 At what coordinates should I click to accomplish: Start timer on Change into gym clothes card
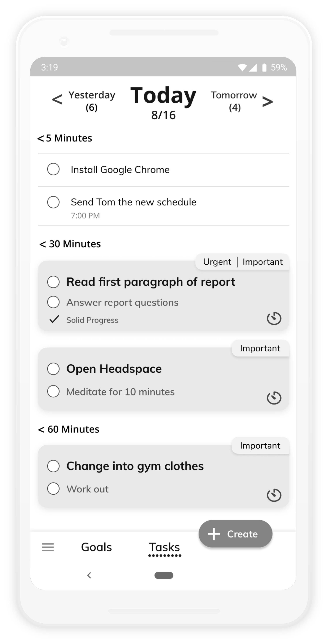(274, 495)
